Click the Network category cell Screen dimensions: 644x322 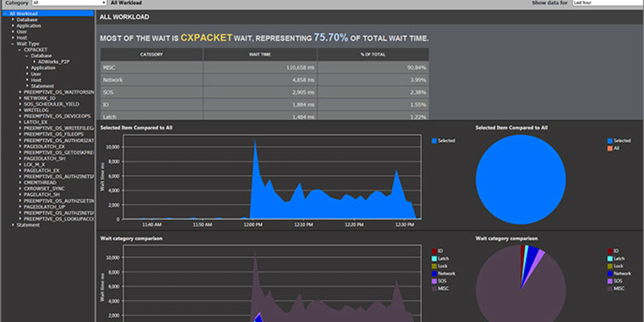coord(151,80)
